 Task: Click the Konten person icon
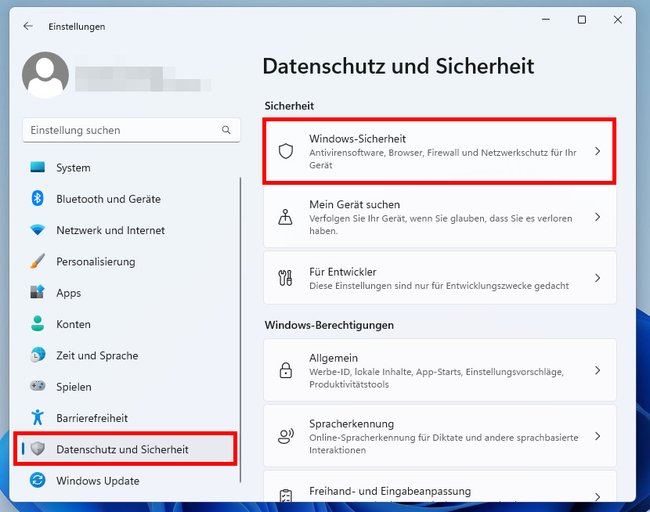point(38,324)
